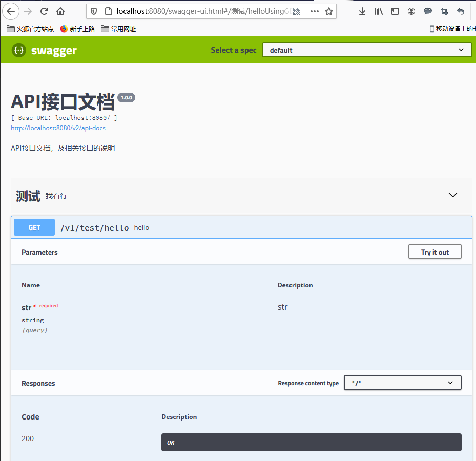The height and width of the screenshot is (461, 476).
Task: Open the 火狐官方站点 bookmark folder
Action: pyautogui.click(x=30, y=29)
